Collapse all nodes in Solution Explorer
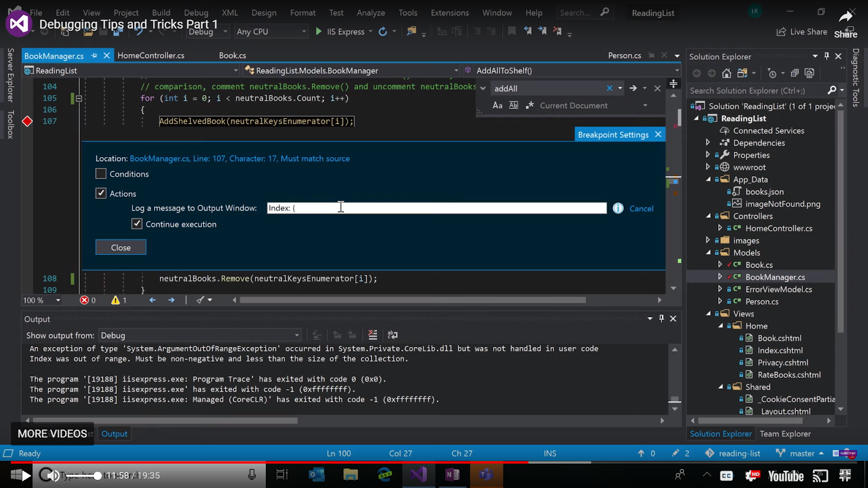Image resolution: width=868 pixels, height=488 pixels. (794, 73)
